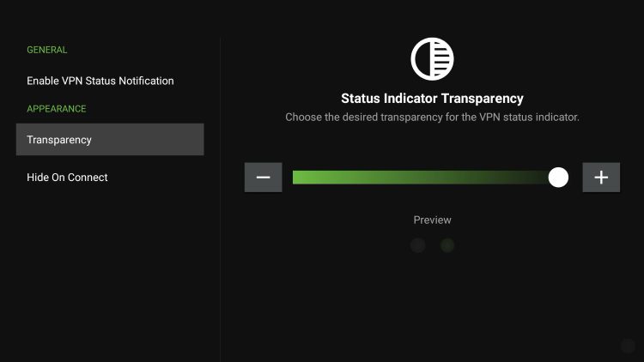Click the APPEARANCE section header
The image size is (644, 362).
tap(57, 109)
